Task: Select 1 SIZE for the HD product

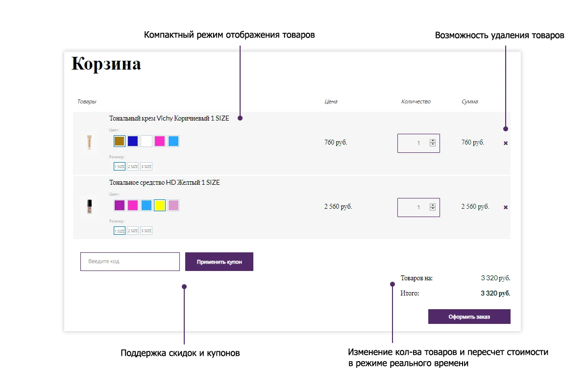Action: click(x=120, y=231)
